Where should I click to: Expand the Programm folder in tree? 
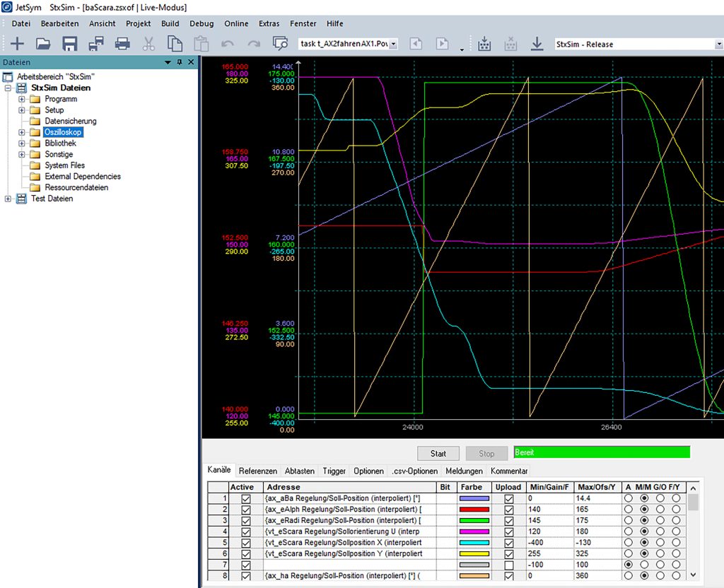22,99
